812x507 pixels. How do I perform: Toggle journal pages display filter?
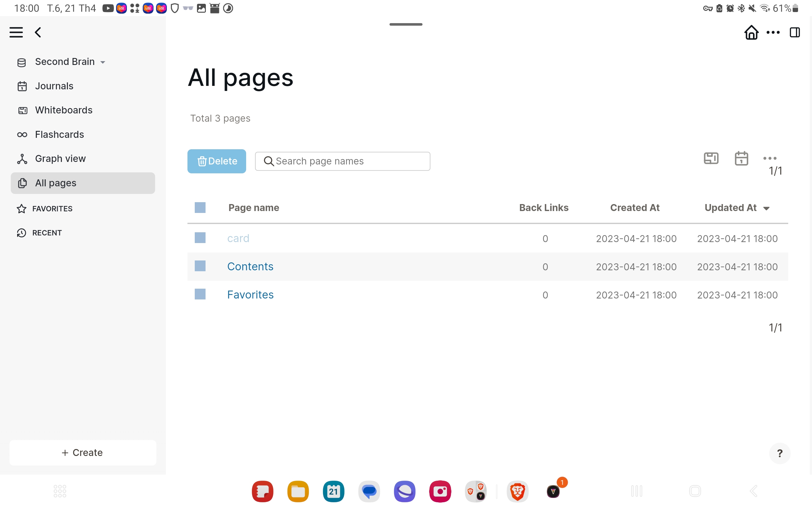742,158
